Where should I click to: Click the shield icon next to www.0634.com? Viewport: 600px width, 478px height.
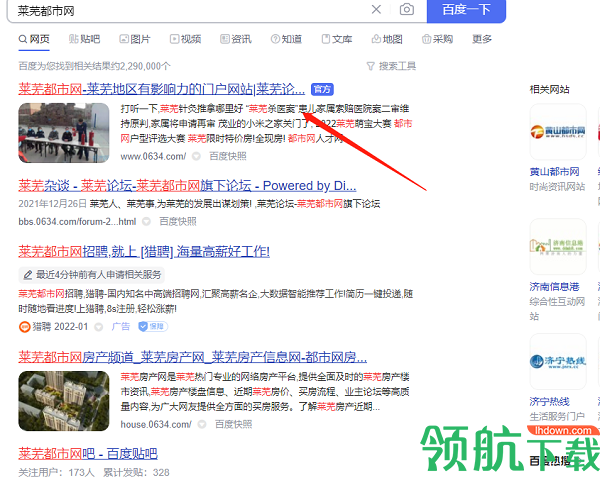click(x=196, y=156)
